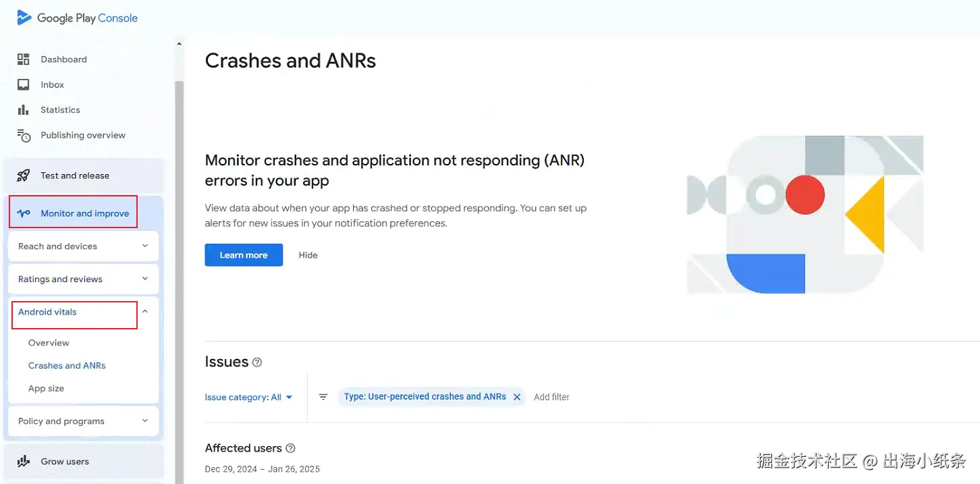
Task: Collapse the Android vitals section
Action: pos(145,312)
